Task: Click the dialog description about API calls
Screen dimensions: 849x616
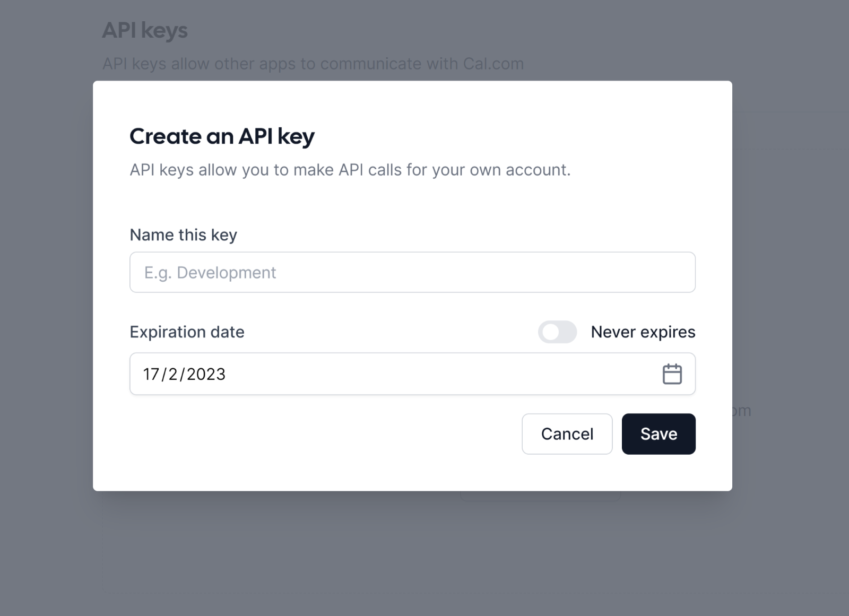Action: point(350,170)
